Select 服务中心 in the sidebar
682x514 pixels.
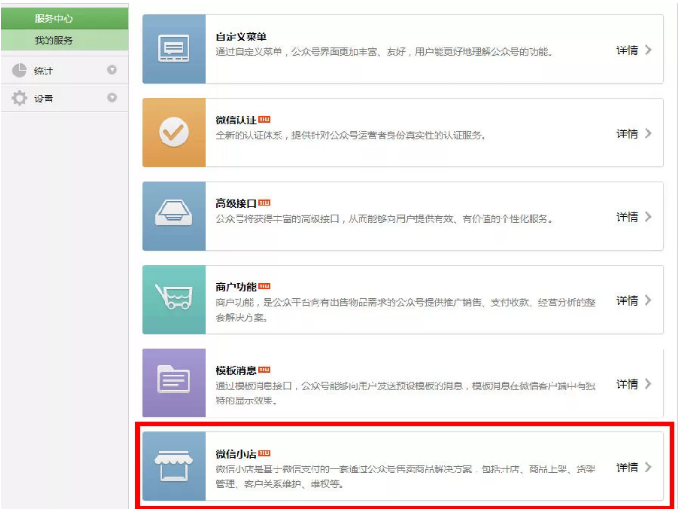[x=64, y=18]
